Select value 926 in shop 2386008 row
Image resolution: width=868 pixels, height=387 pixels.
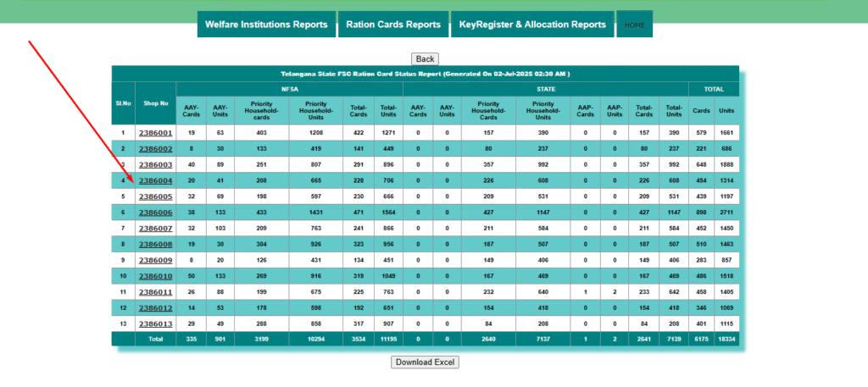coord(315,245)
